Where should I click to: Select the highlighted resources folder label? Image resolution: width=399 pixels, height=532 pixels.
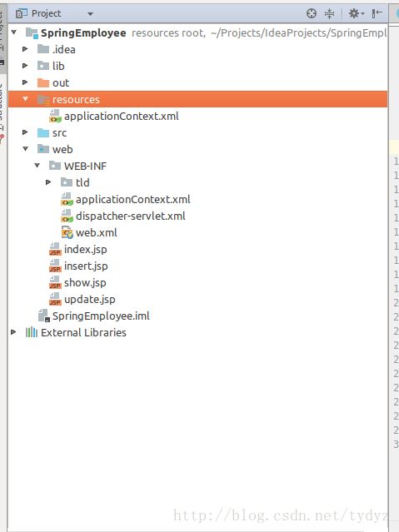tap(76, 99)
